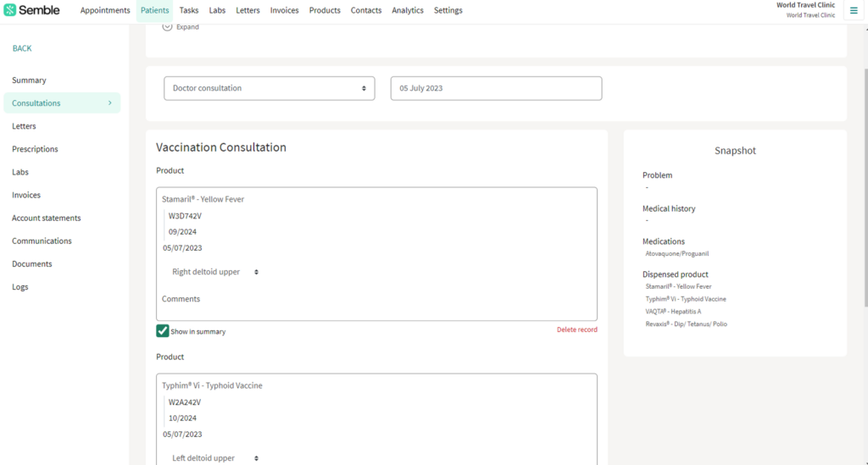The width and height of the screenshot is (868, 465).
Task: Click the Typhim expiry 10/2024 field
Action: [183, 418]
